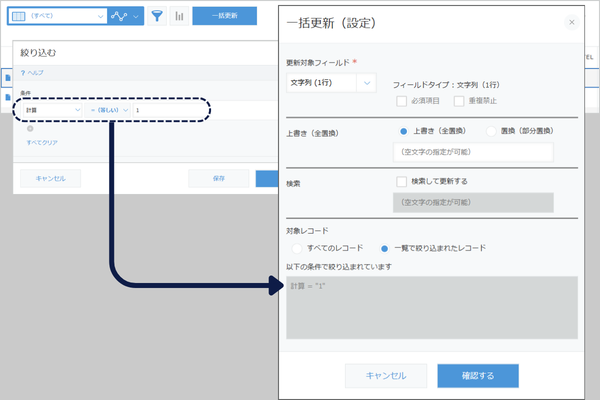600x400 pixels.
Task: Open the ヘルプ link
Action: (32, 73)
